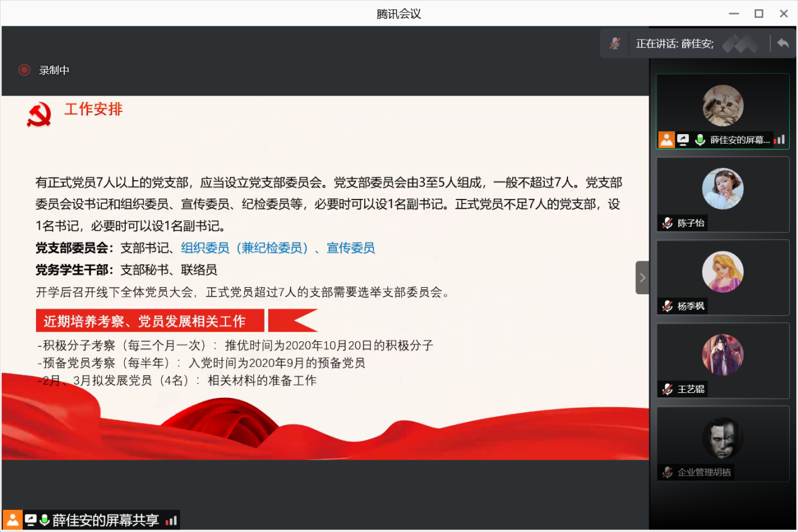Click the reply arrow icon in speaker bar

coord(782,43)
